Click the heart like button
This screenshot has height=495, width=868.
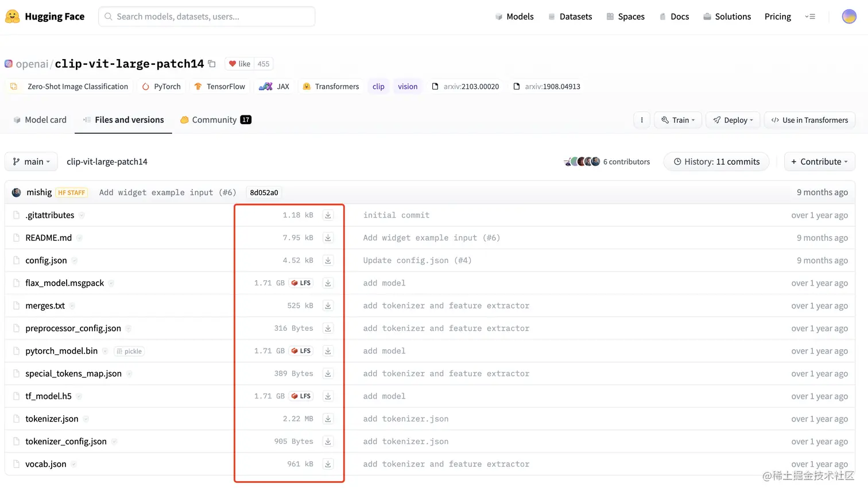(239, 64)
